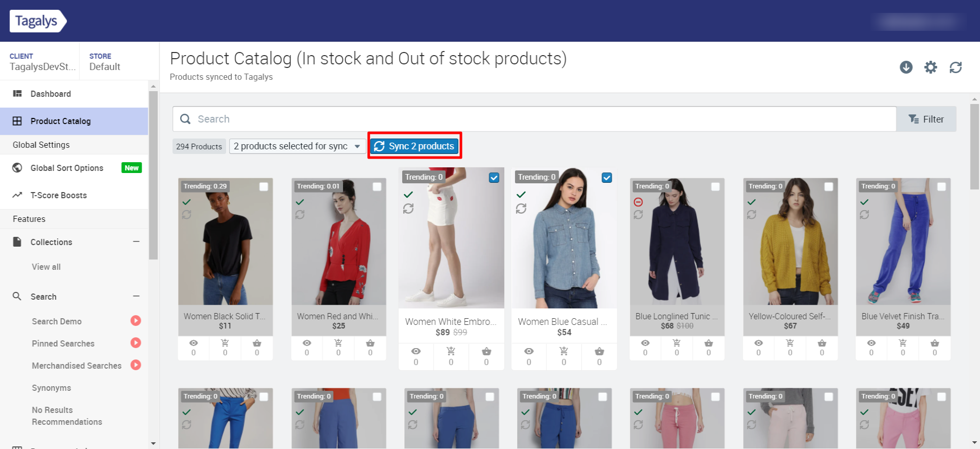The height and width of the screenshot is (449, 980).
Task: Click add-to-cart icon on Blue Longlined Tunic
Action: pyautogui.click(x=677, y=343)
